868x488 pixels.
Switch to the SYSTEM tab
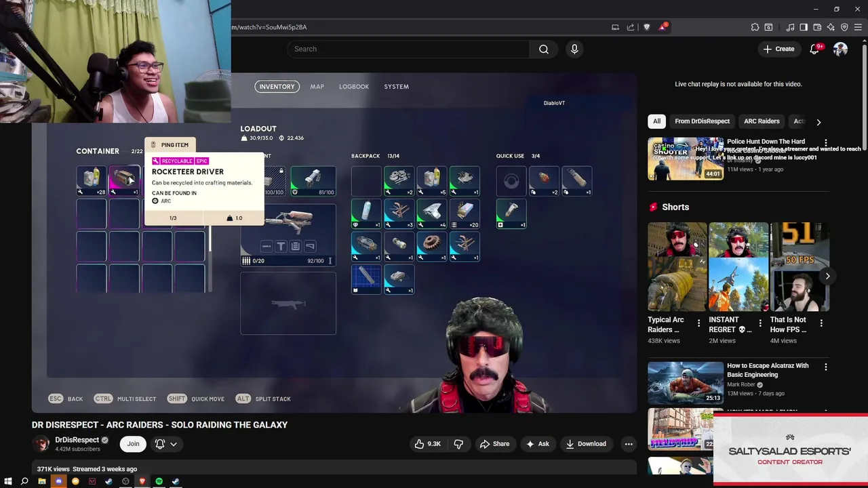[x=396, y=87]
